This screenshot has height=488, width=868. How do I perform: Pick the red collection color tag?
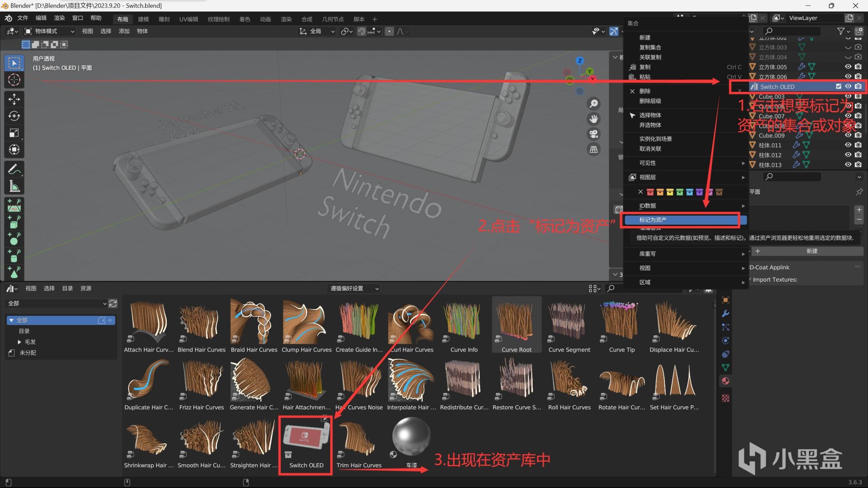650,192
